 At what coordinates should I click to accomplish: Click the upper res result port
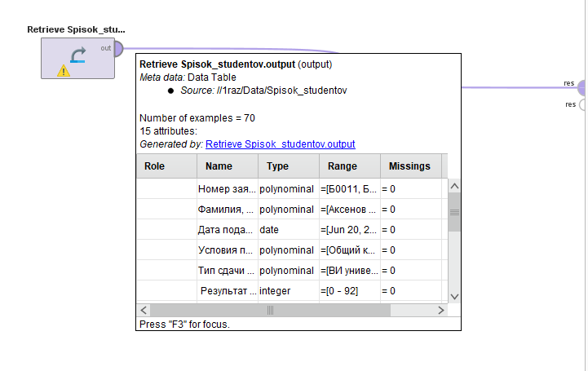pyautogui.click(x=582, y=88)
